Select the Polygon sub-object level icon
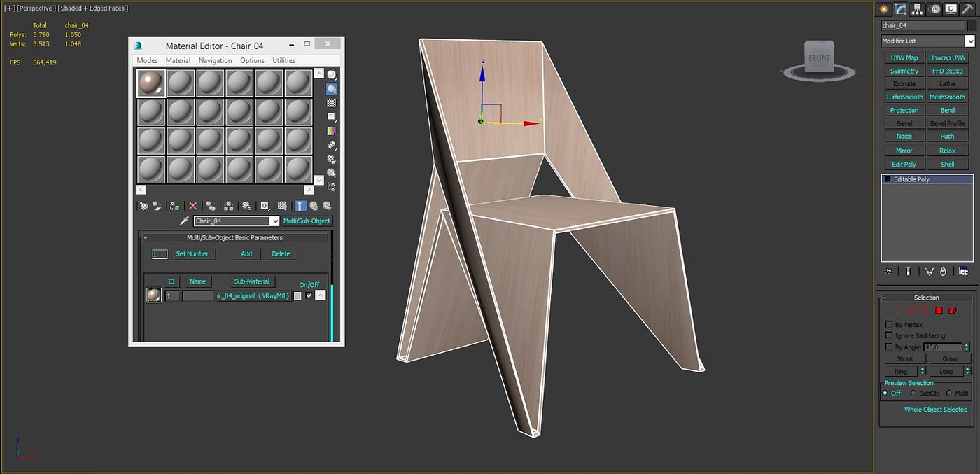 coord(939,310)
